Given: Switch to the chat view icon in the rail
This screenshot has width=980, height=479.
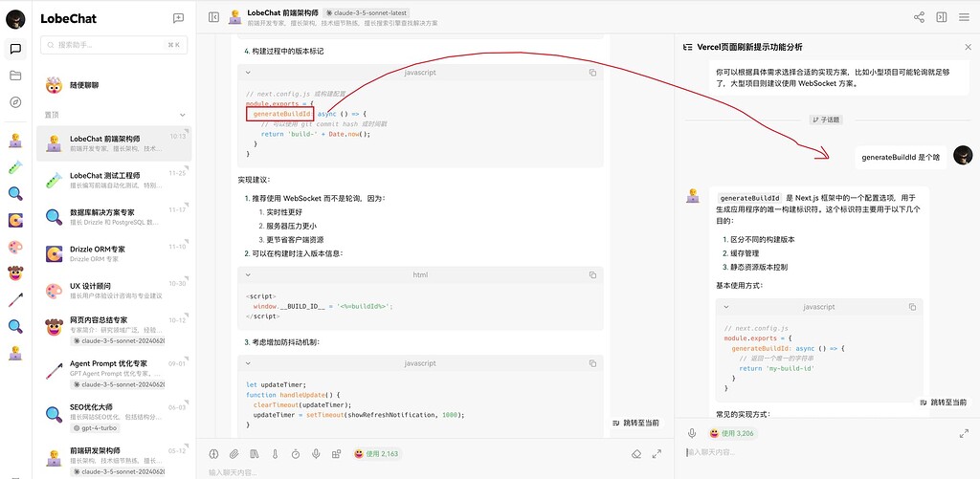Looking at the screenshot, I should tap(15, 49).
